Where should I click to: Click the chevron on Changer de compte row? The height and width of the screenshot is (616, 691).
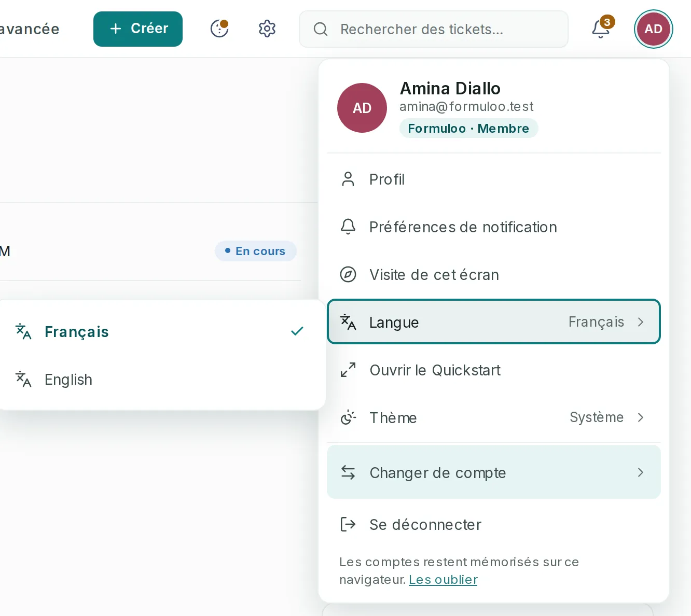pos(641,472)
